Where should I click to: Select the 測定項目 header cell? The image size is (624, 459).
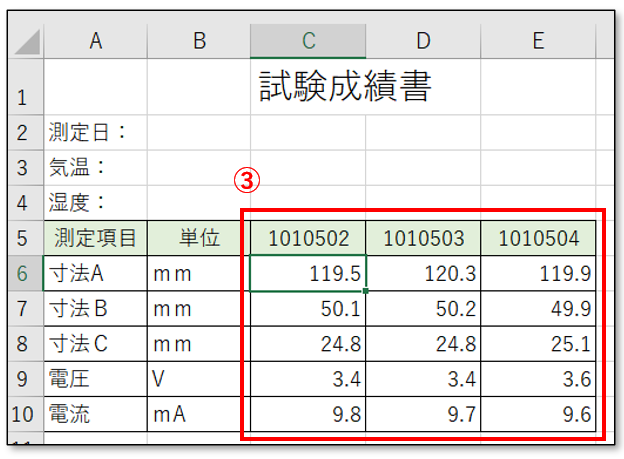click(96, 238)
